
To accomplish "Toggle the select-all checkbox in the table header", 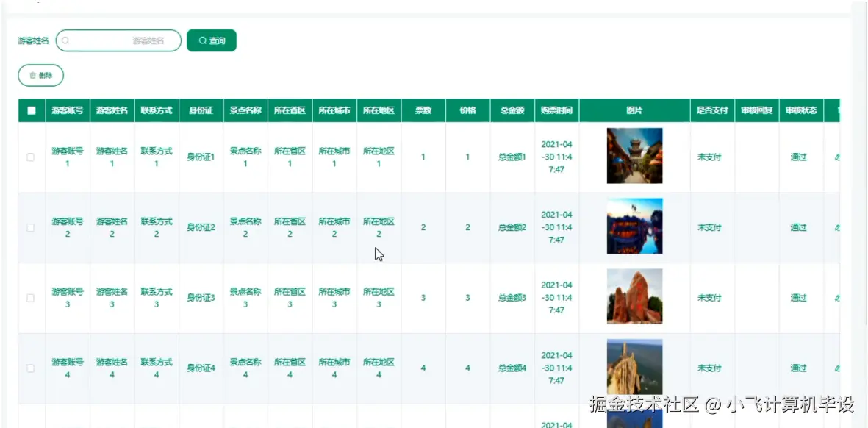I will point(32,110).
